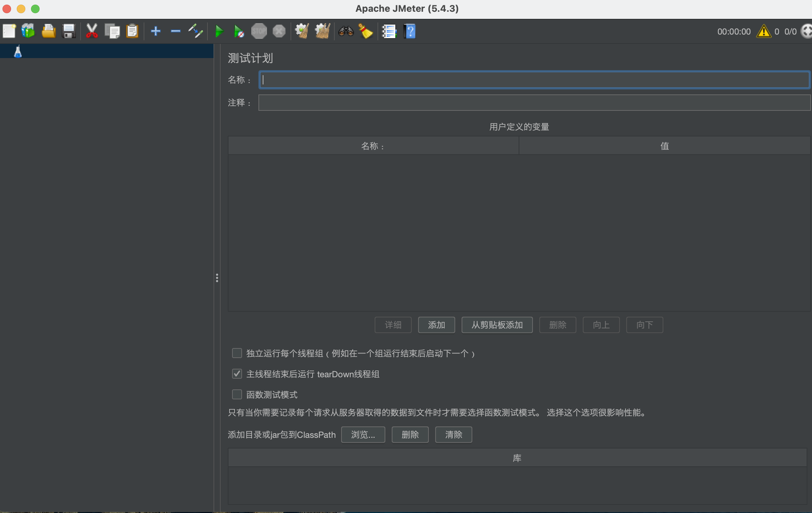Select the test plan flask node in tree
The width and height of the screenshot is (812, 513).
[x=18, y=52]
